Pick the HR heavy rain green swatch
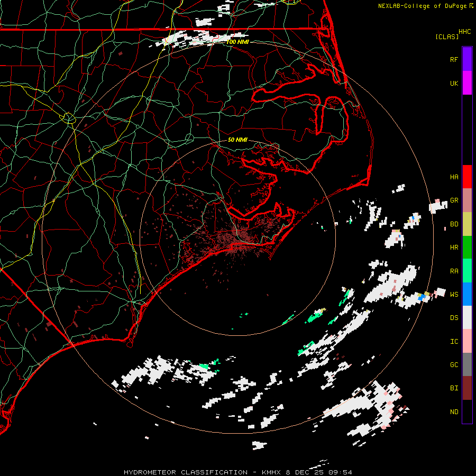The height and width of the screenshot is (476, 476). pos(467,248)
